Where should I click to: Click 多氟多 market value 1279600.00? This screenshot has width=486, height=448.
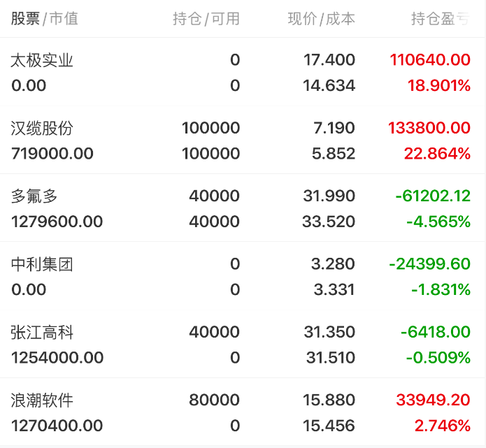tap(57, 222)
